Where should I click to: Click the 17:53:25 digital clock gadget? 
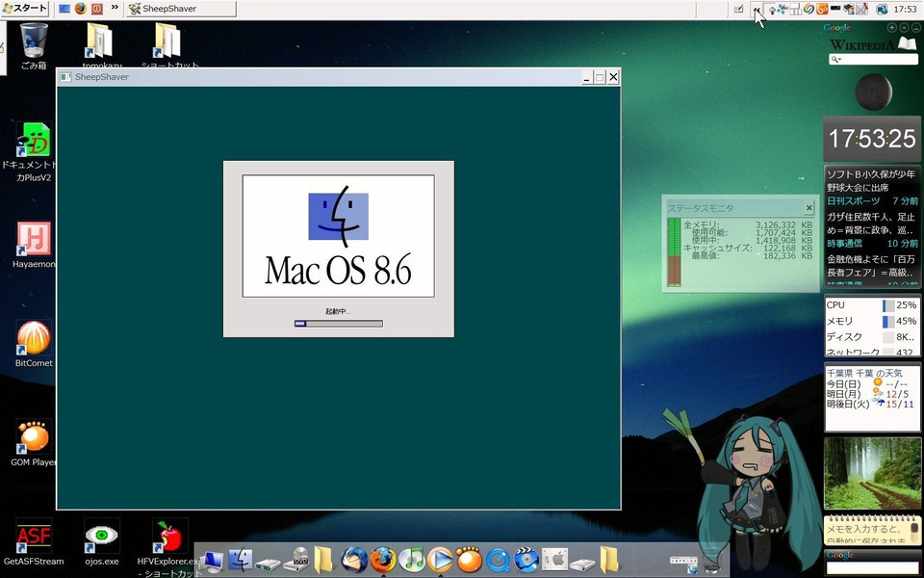coord(872,139)
